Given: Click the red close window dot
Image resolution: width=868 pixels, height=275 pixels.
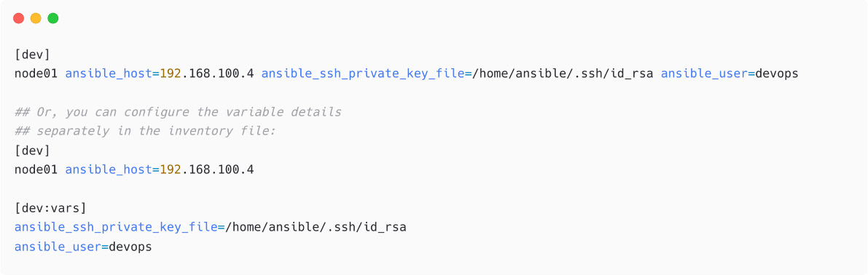Looking at the screenshot, I should tap(19, 18).
